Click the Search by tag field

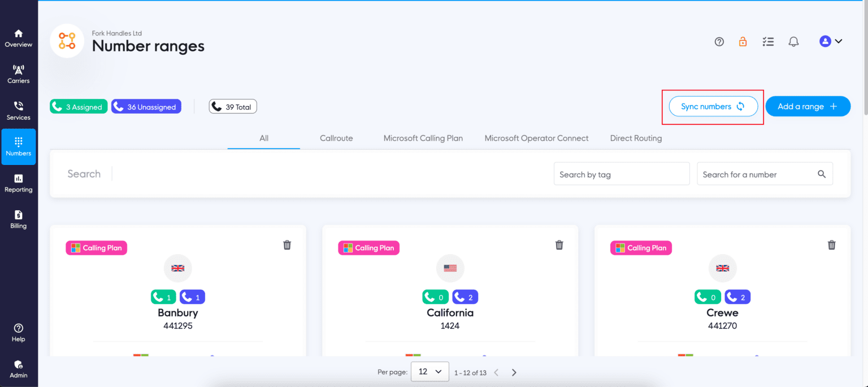tap(621, 175)
